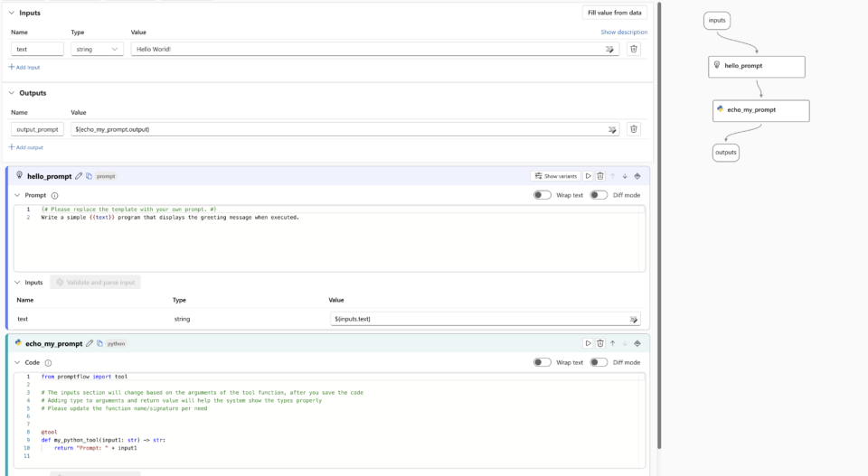Delete the hello_prompt node via trash icon
Viewport: 868px width, 476px height.
(600, 176)
